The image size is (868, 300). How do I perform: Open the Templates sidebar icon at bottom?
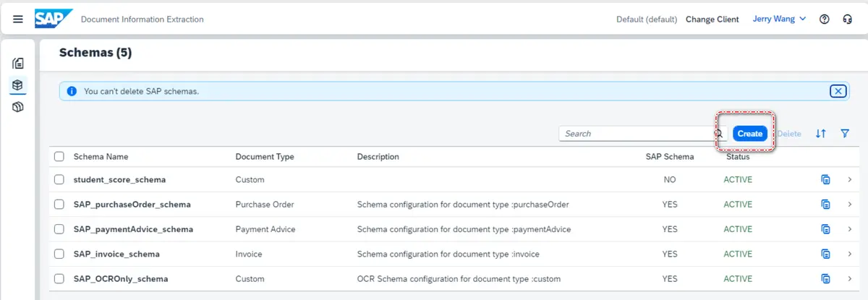click(x=18, y=107)
